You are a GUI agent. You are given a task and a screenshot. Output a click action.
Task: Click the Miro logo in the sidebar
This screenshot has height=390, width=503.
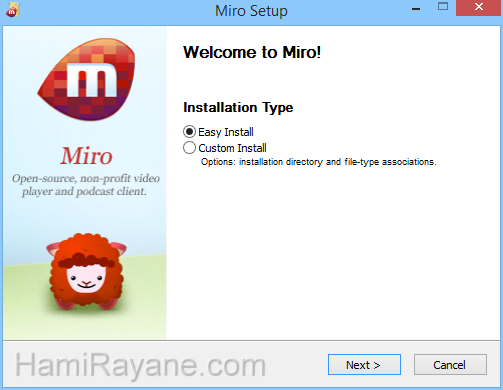87,79
